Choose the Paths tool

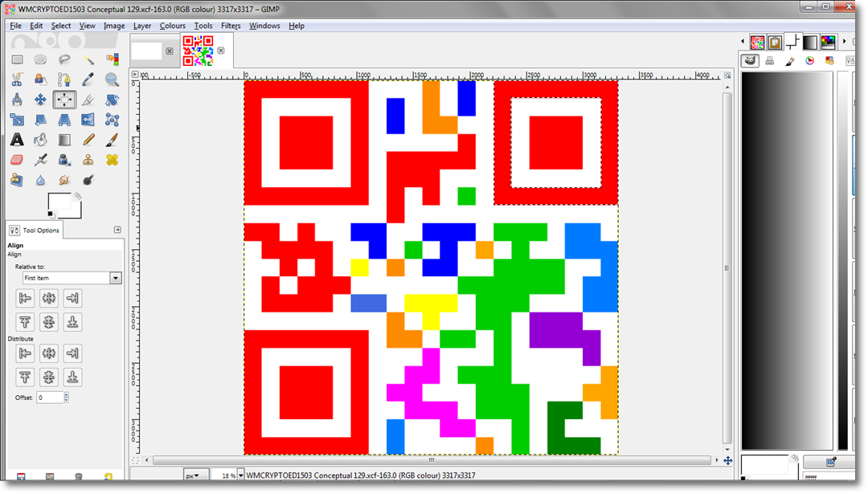64,80
